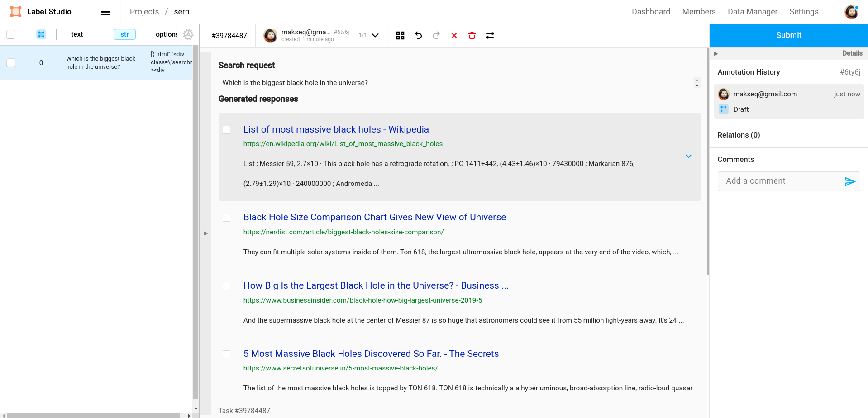The image size is (868, 418).
Task: Select the Wikipedia search result checkbox
Action: (226, 130)
